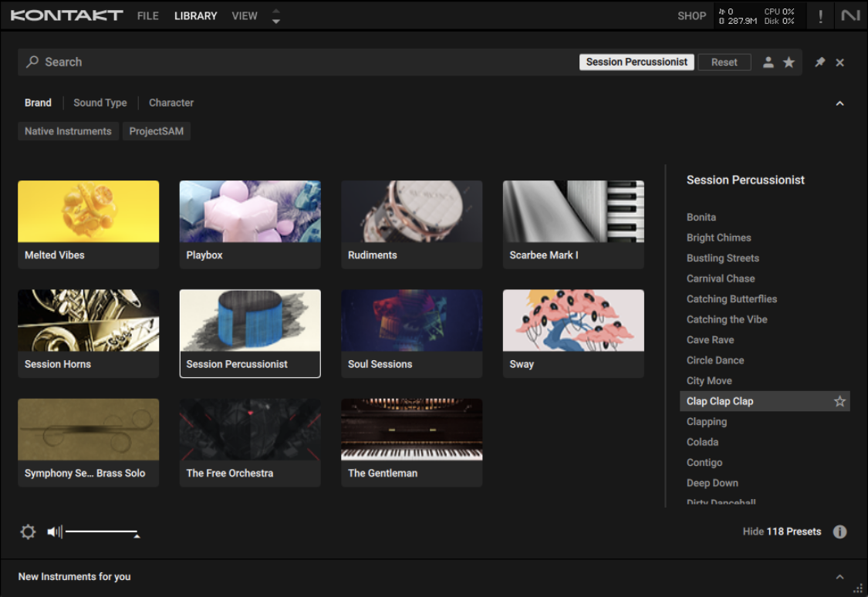868x597 pixels.
Task: Open the FILE menu
Action: click(x=147, y=15)
